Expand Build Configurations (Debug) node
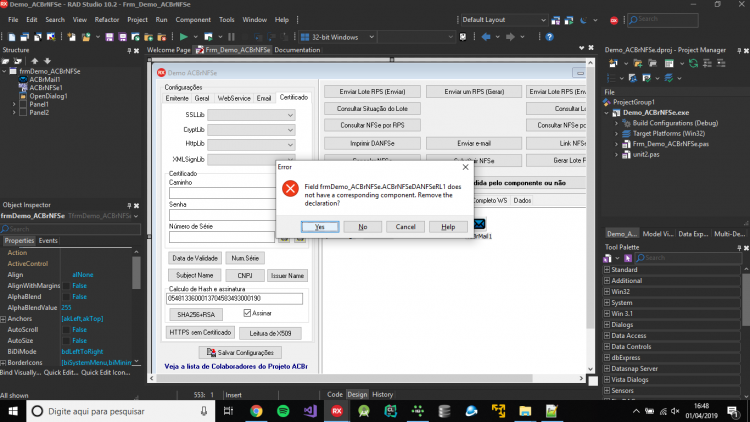 tap(617, 123)
